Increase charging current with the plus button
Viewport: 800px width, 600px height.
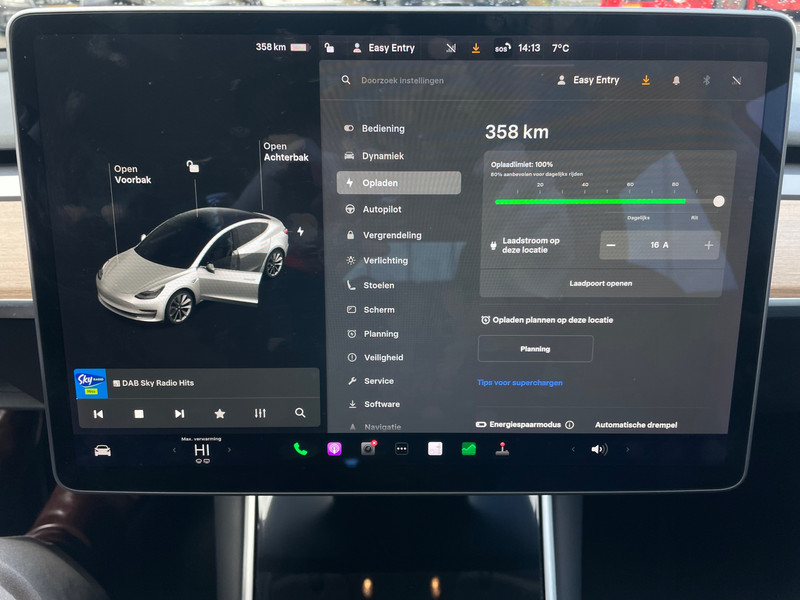pos(709,245)
